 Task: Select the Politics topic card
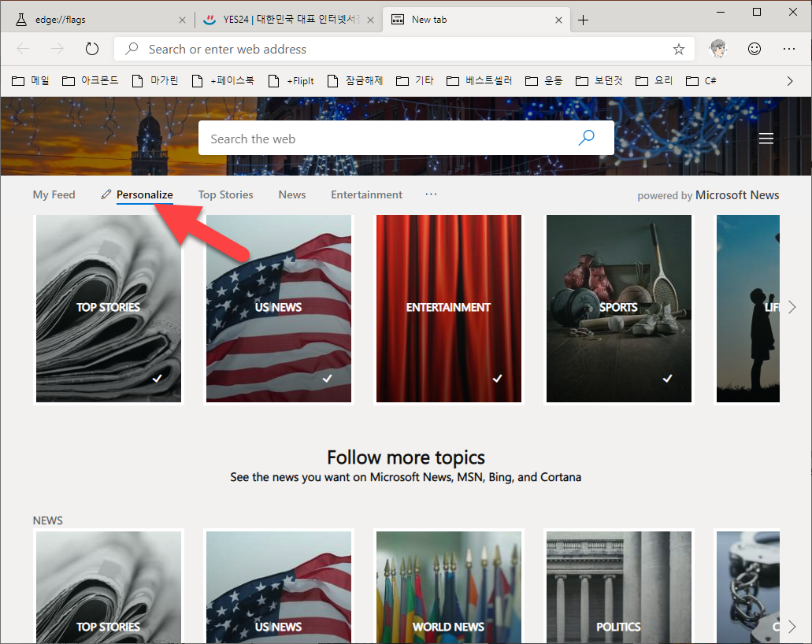619,587
